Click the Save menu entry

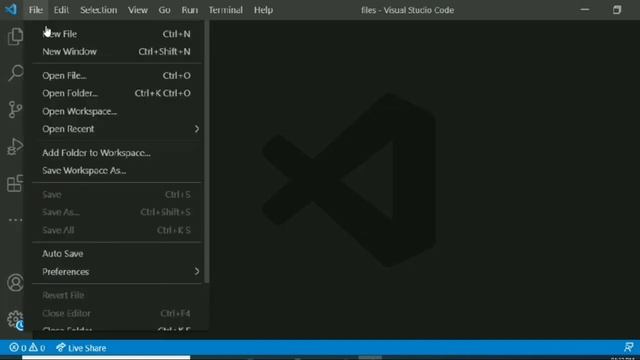(117, 195)
